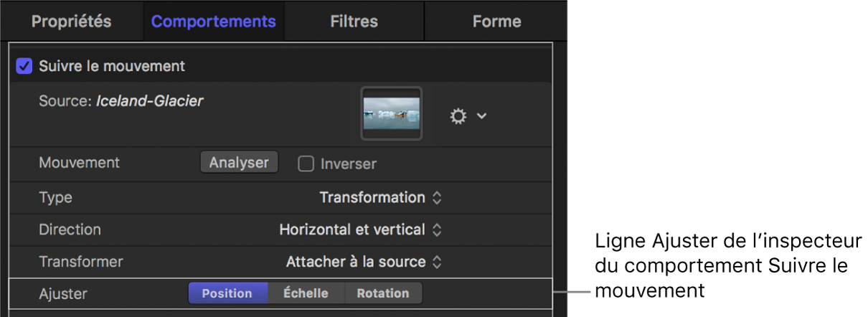Choose the Échelle adjust button
868x317 pixels.
(306, 293)
